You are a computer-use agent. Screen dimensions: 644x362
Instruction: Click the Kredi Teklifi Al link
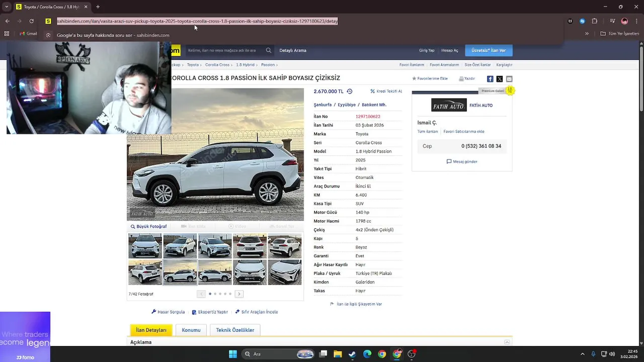point(386,92)
